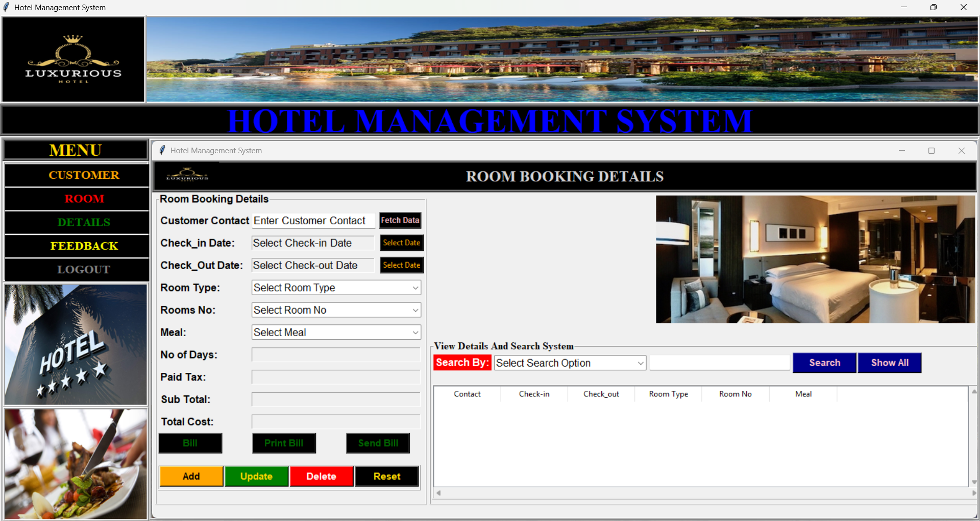Sort by the Room Type column header
980x521 pixels.
[x=668, y=394]
